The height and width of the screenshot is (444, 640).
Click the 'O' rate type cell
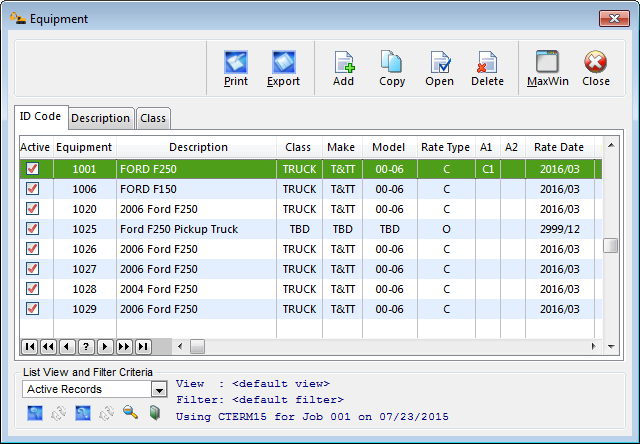[x=446, y=229]
